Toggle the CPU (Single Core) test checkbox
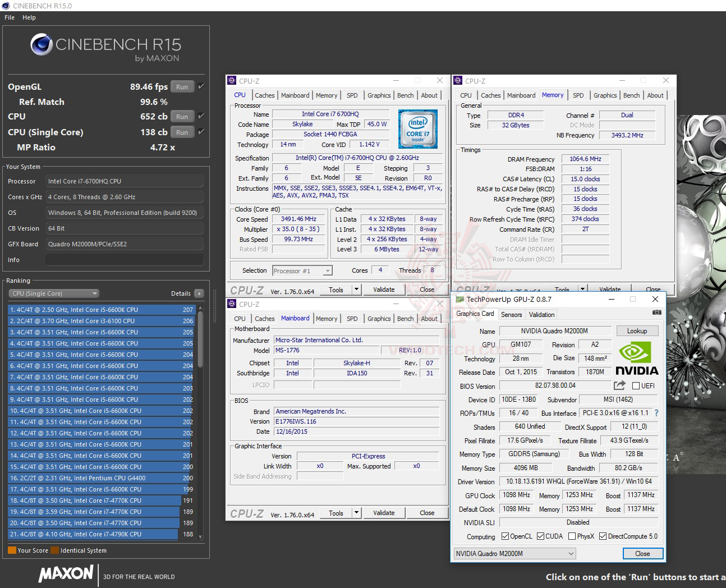This screenshot has width=726, height=588. [x=201, y=132]
